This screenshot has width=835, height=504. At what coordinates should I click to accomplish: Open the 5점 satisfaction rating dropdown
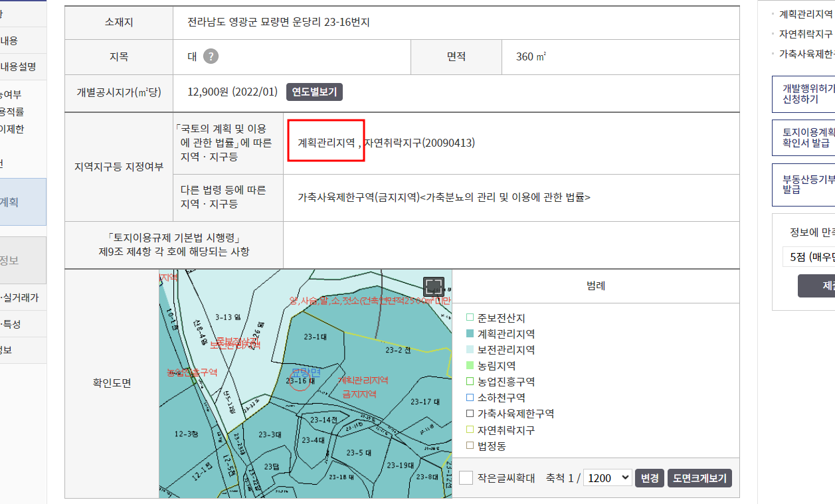pos(808,257)
